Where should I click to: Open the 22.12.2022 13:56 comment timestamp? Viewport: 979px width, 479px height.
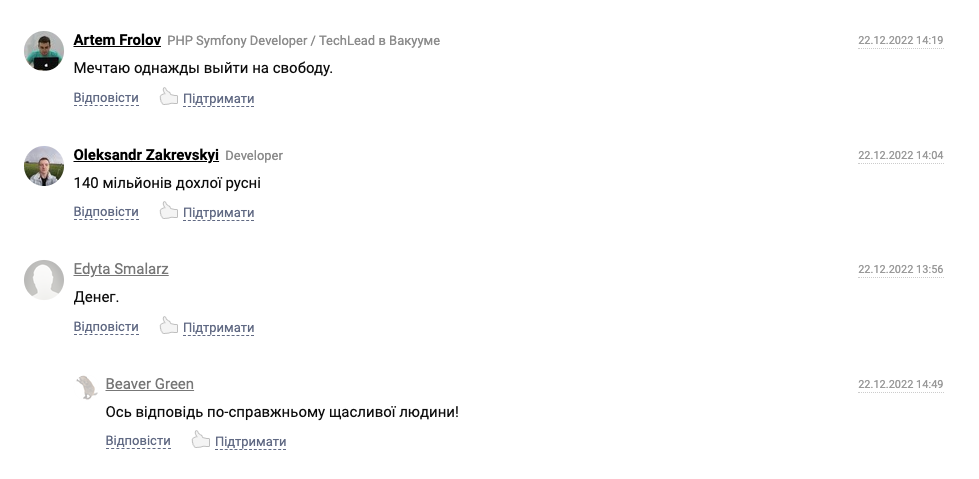900,270
